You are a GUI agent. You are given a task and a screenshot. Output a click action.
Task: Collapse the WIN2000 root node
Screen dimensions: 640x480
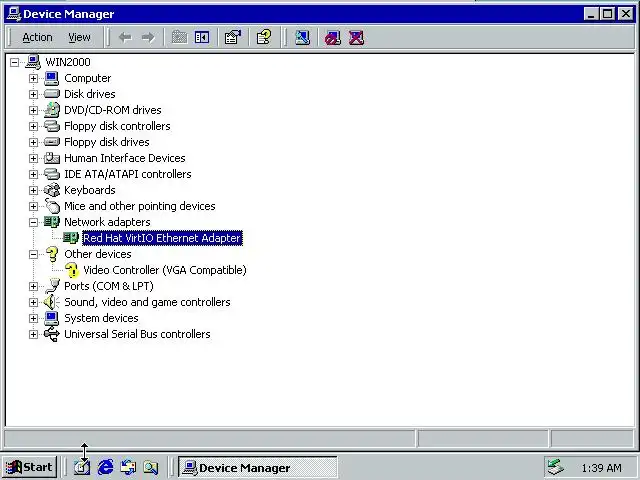click(x=14, y=62)
